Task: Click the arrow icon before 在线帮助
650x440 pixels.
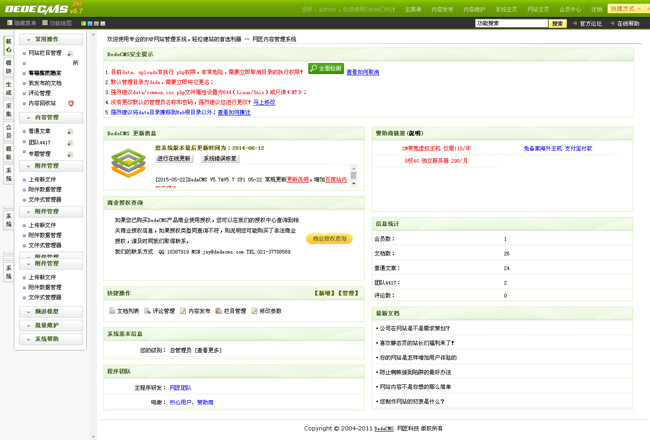Action: tap(612, 23)
